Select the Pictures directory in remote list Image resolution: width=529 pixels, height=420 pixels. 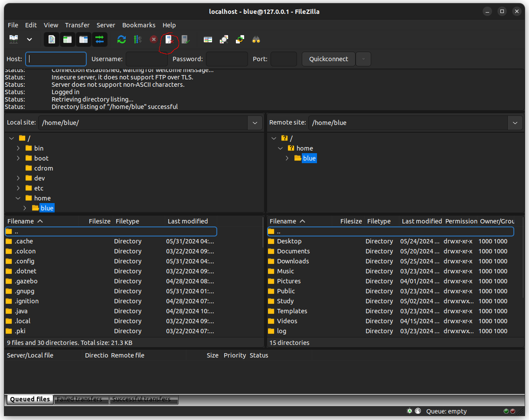click(x=390, y=281)
